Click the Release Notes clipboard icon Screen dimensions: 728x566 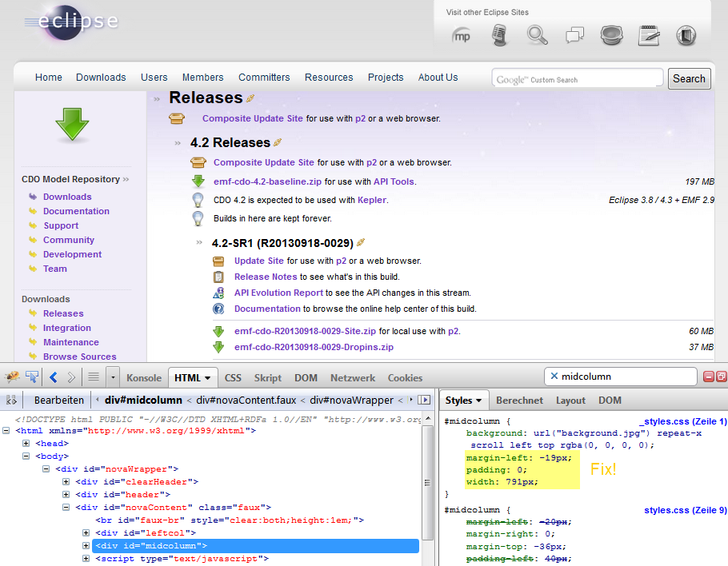pos(218,277)
